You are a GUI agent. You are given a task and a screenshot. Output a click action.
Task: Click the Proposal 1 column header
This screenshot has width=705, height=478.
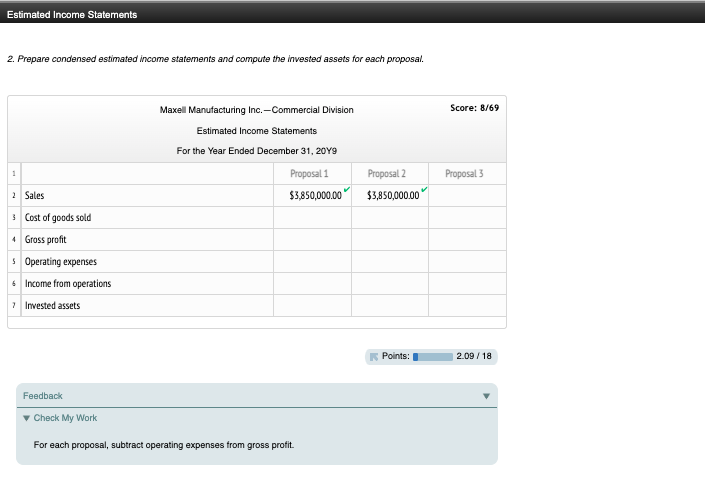click(x=309, y=174)
